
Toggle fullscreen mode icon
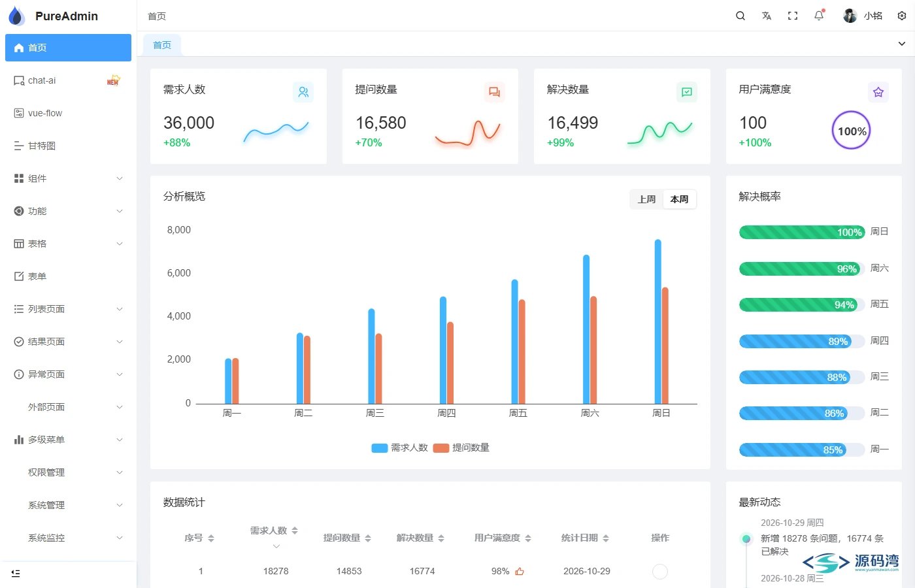point(793,16)
